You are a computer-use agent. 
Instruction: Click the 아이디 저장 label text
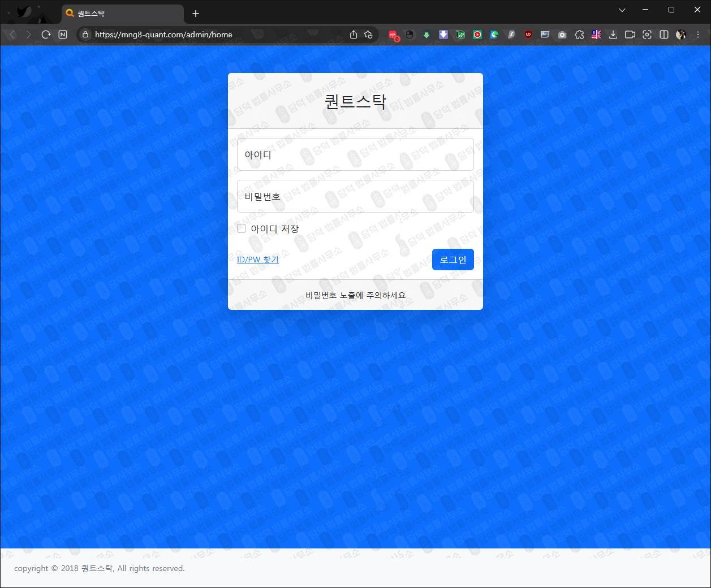(x=275, y=228)
